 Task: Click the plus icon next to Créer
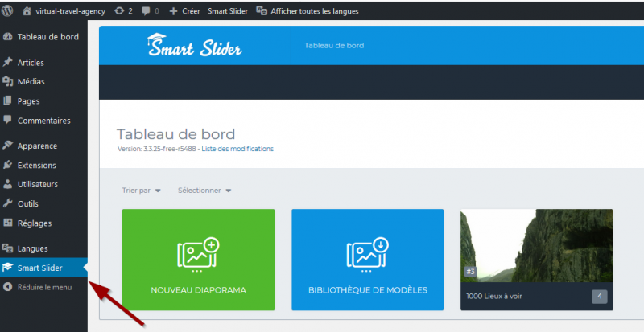pyautogui.click(x=173, y=11)
